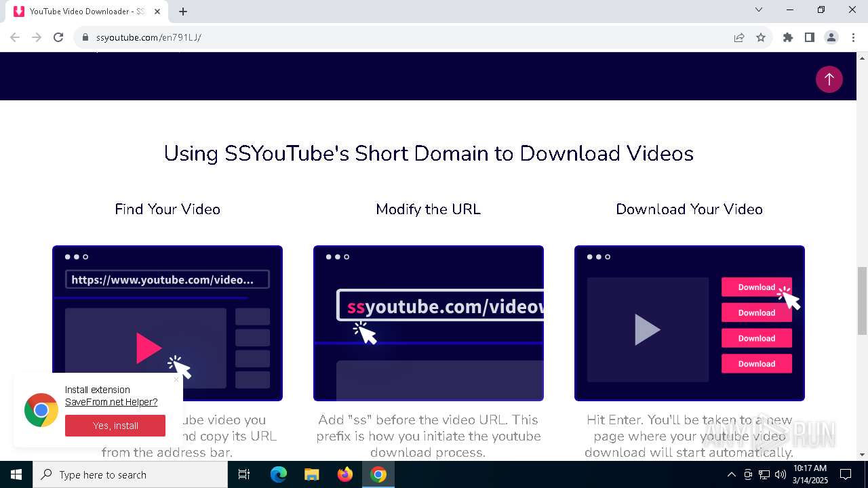The height and width of the screenshot is (488, 868).
Task: Click the Find Your Video illustration
Action: click(167, 323)
